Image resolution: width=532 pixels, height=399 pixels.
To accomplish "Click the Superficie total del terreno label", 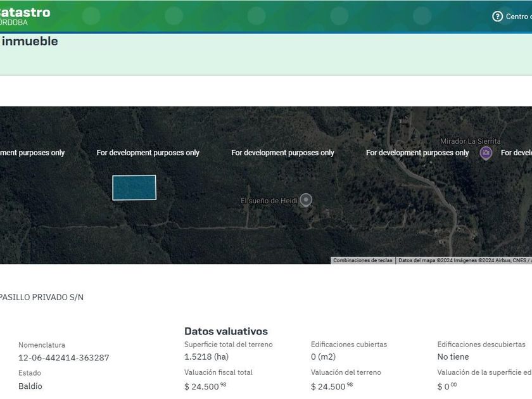I will tap(229, 345).
